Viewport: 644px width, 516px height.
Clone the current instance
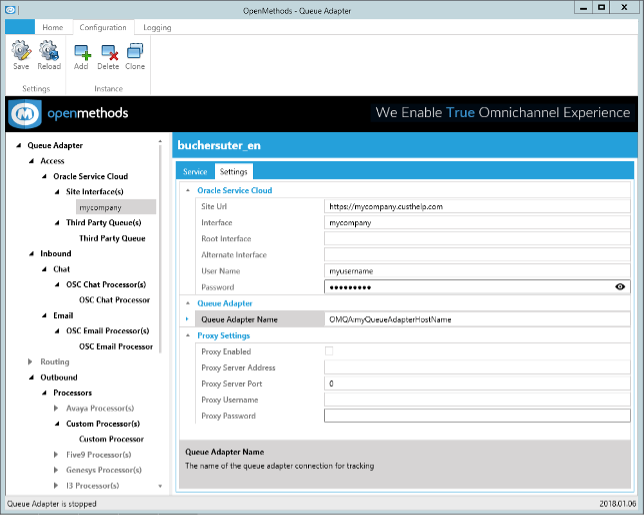[x=135, y=57]
